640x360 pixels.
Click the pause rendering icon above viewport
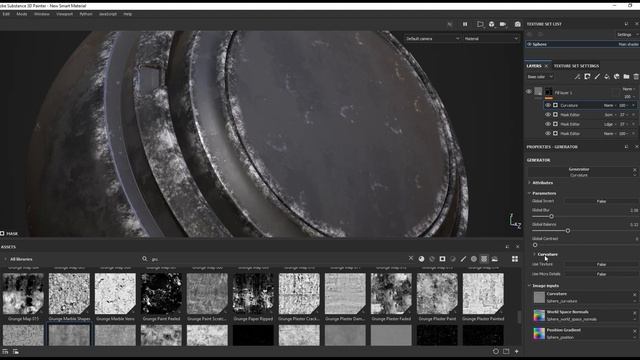point(465,24)
